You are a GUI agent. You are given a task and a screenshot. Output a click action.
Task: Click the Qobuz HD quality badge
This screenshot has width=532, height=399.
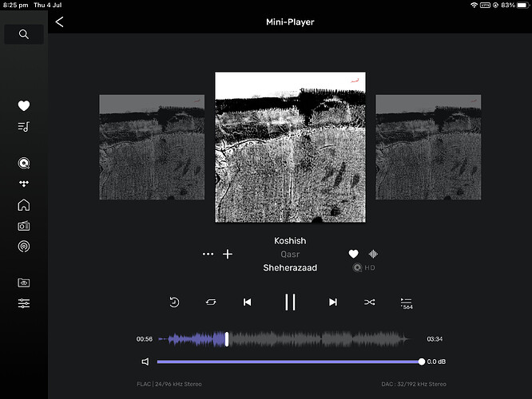[x=363, y=268]
